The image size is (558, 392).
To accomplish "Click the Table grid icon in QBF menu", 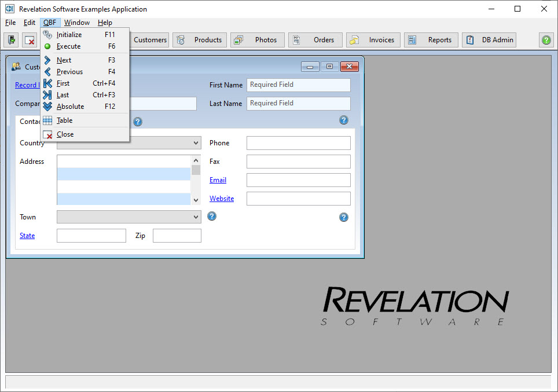I will [x=47, y=120].
